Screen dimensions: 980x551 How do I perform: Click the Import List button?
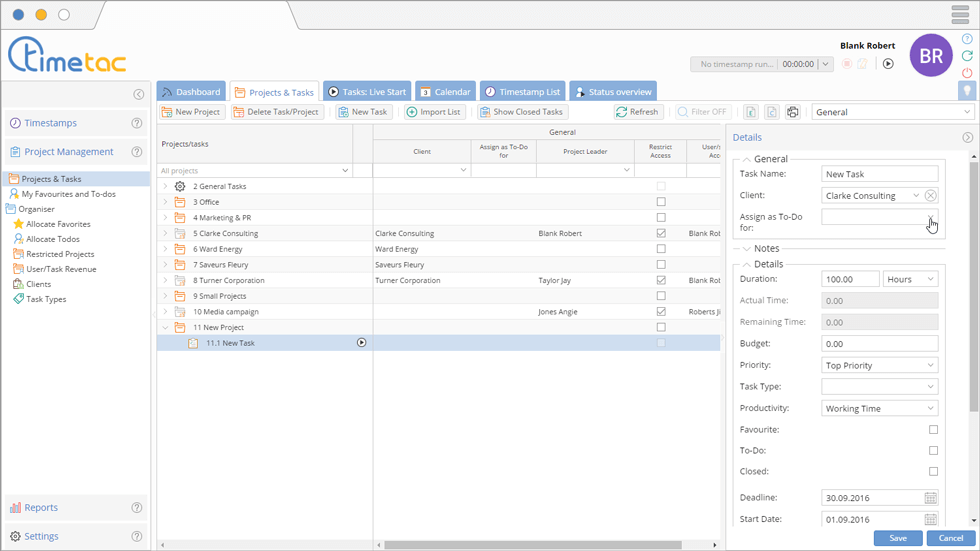point(434,112)
